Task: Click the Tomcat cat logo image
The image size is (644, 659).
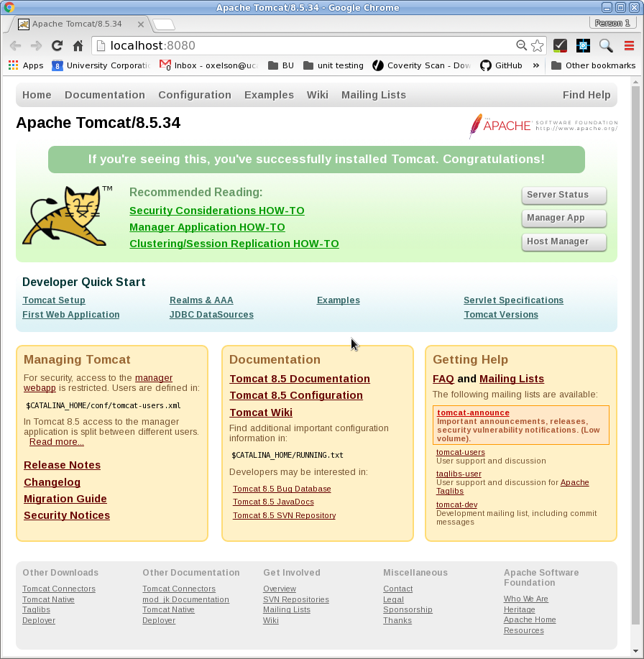Action: 65,216
